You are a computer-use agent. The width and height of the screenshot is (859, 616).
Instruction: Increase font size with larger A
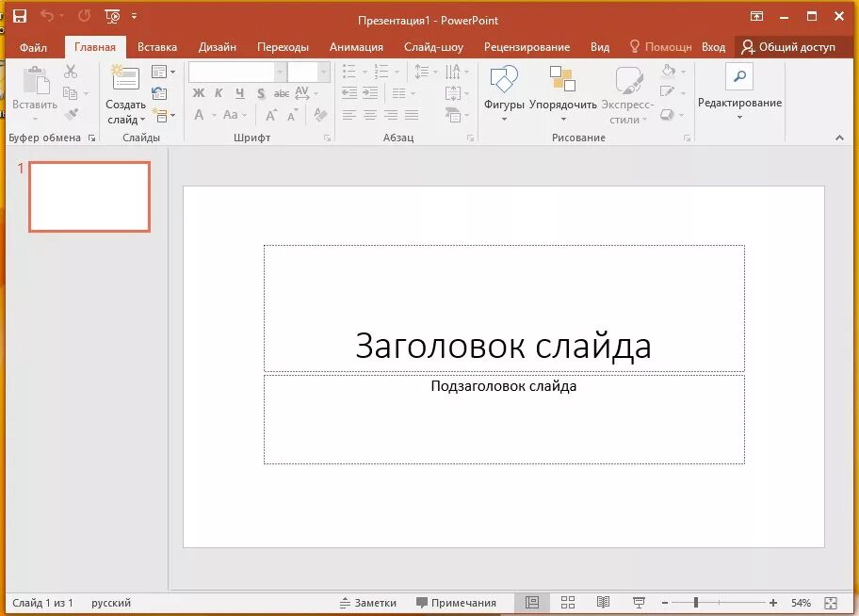271,115
